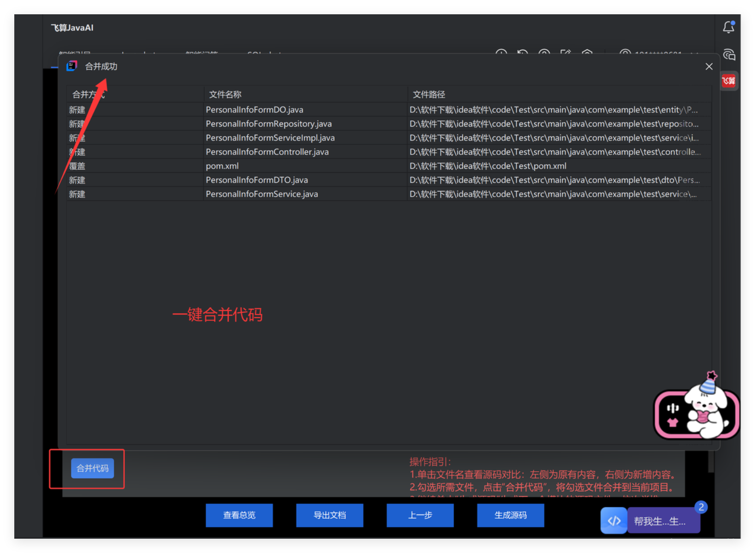
Task: Open the 帮我生...生... task pill
Action: click(x=660, y=521)
